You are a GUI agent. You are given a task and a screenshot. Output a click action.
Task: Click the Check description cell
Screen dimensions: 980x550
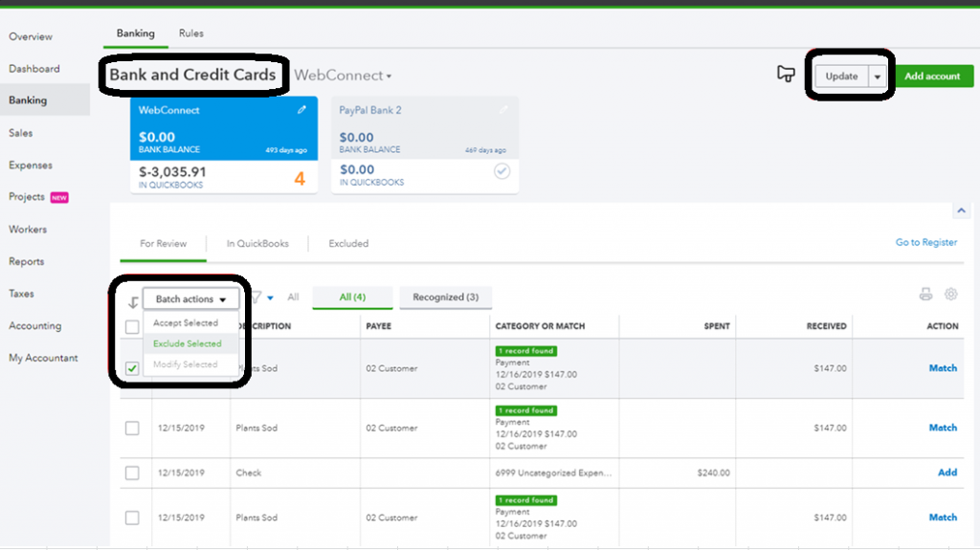click(x=249, y=473)
